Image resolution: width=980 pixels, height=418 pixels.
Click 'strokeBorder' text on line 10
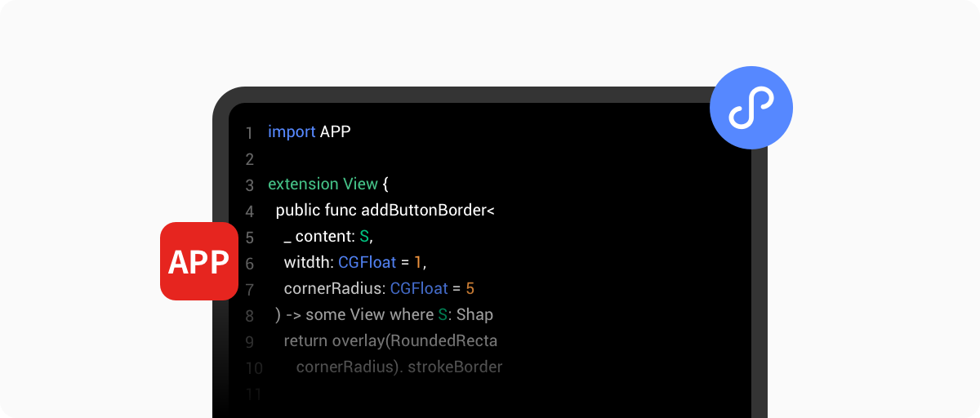[455, 367]
